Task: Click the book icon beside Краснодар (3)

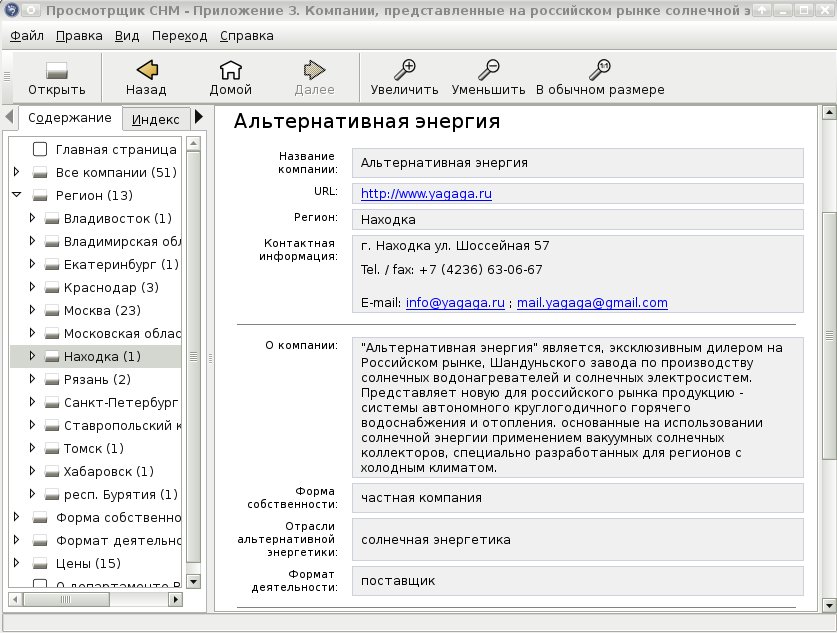Action: [52, 288]
